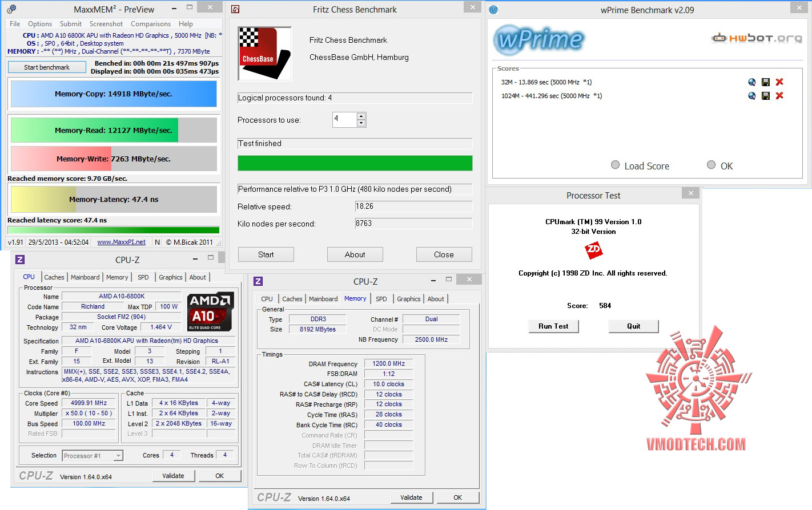
Task: Open Graphics tab in CPU-Z processor window
Action: point(171,277)
